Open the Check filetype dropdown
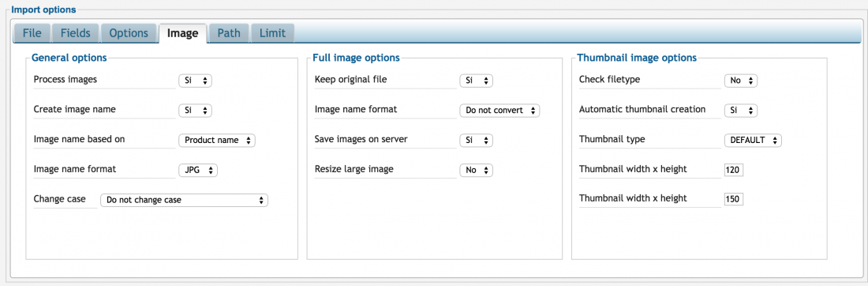The width and height of the screenshot is (868, 286). (741, 81)
